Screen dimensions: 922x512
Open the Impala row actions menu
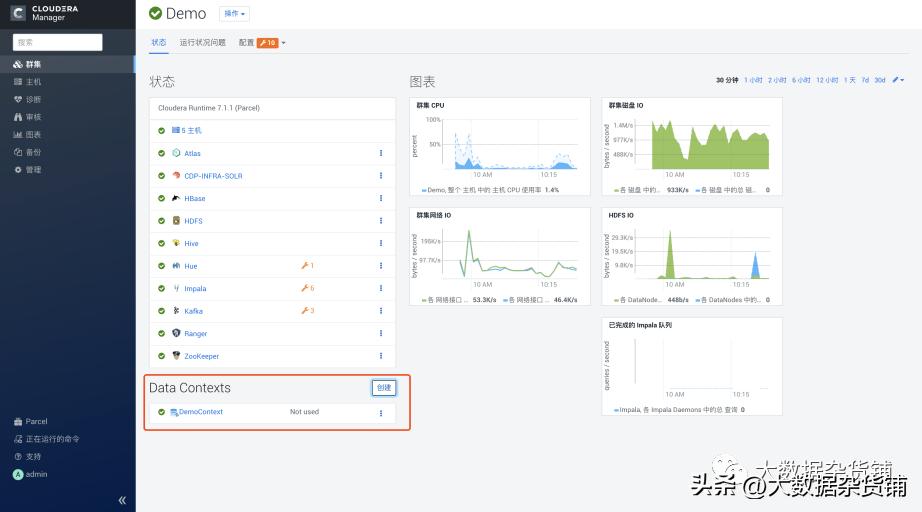(x=381, y=288)
